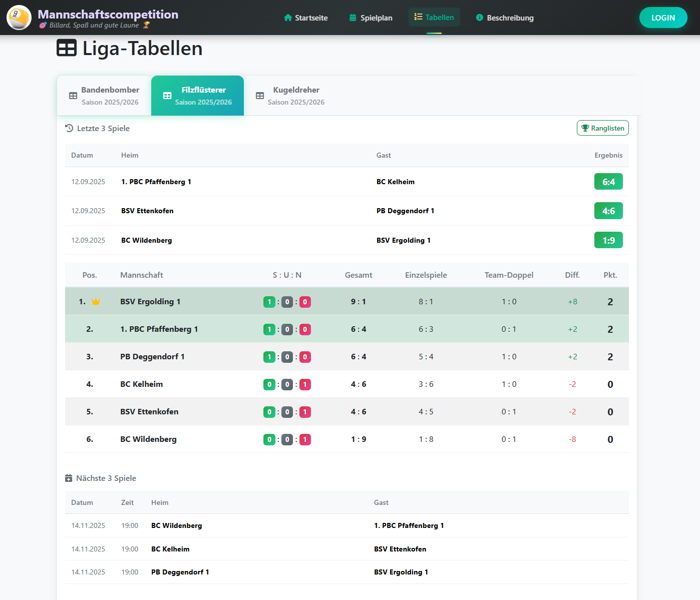Click the trophy icon in Ranglisten button
Screen dimensions: 700x600
click(585, 128)
